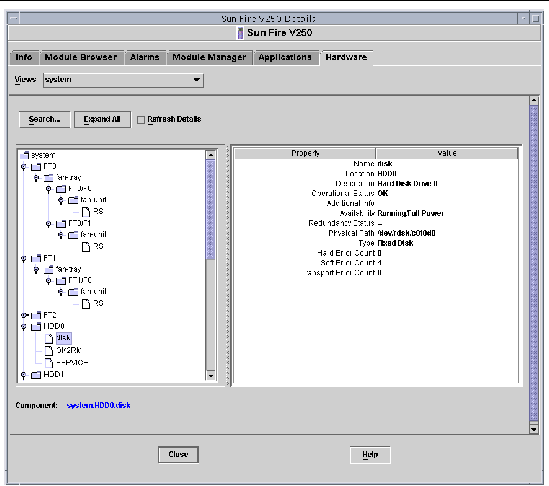Screen dimensions: 549x486
Task: Toggle the Refresh Details checkbox
Action: [x=141, y=120]
